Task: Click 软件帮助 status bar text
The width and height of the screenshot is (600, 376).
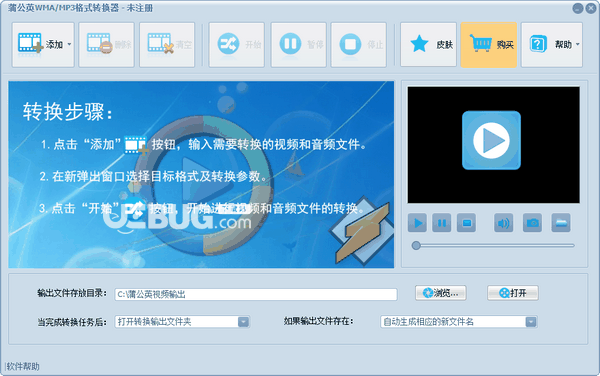Action: tap(23, 366)
